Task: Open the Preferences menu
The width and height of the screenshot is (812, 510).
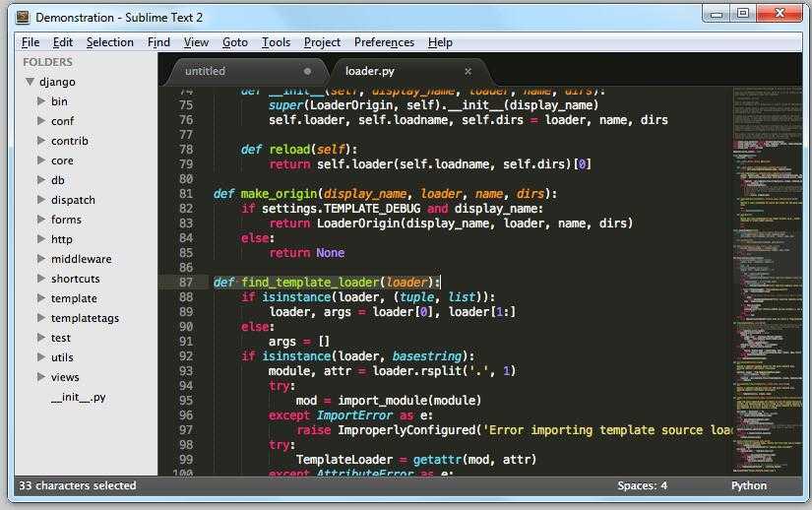Action: [384, 42]
